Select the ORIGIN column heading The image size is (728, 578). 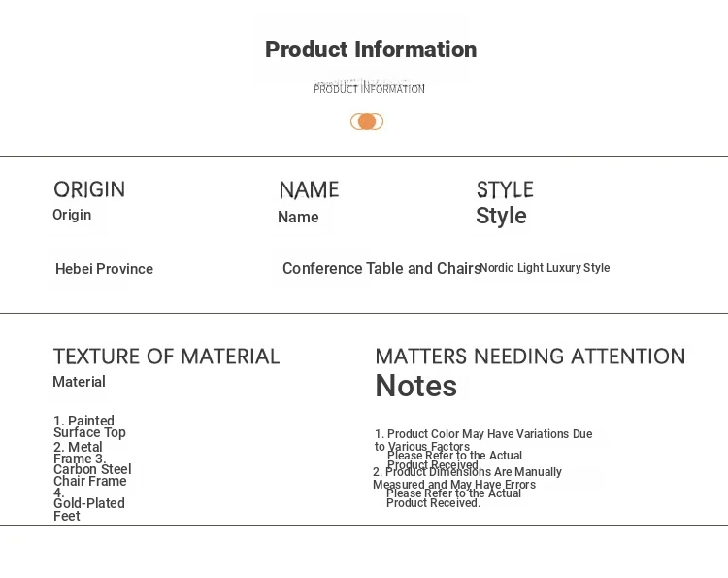click(89, 189)
